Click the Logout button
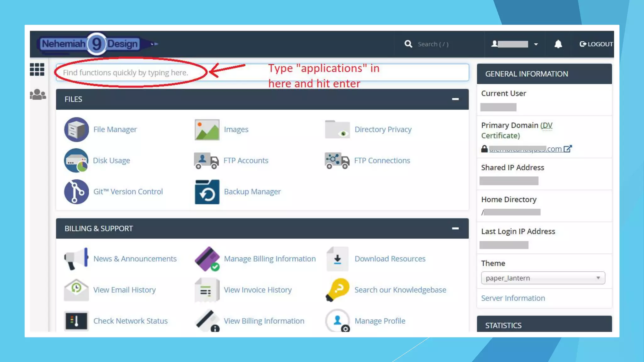The width and height of the screenshot is (644, 362). (x=596, y=44)
